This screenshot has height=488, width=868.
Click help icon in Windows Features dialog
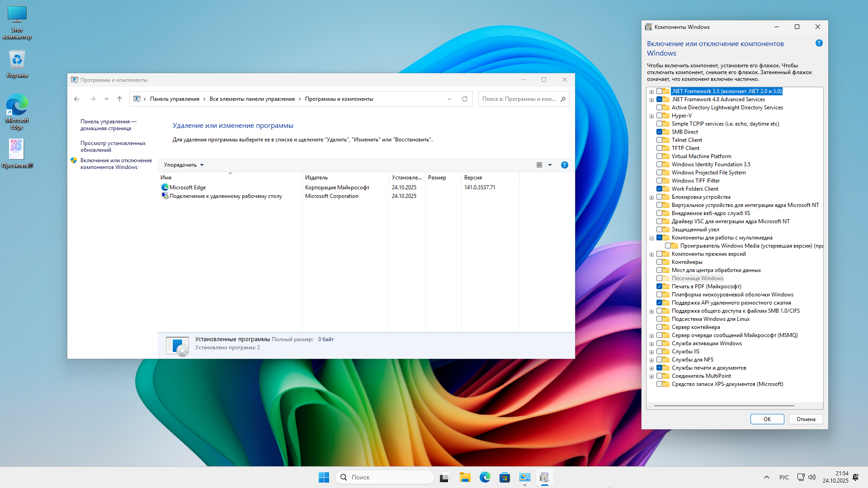pyautogui.click(x=819, y=43)
